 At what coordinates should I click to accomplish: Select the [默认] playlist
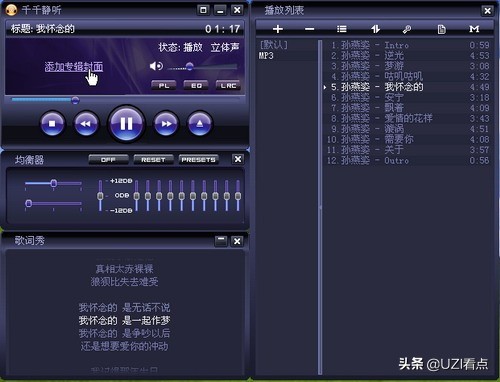(273, 45)
